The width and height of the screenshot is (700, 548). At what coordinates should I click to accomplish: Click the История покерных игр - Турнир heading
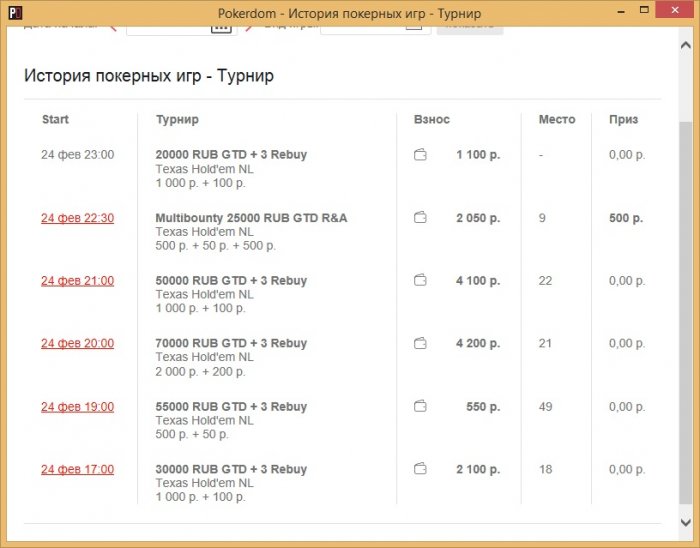149,76
